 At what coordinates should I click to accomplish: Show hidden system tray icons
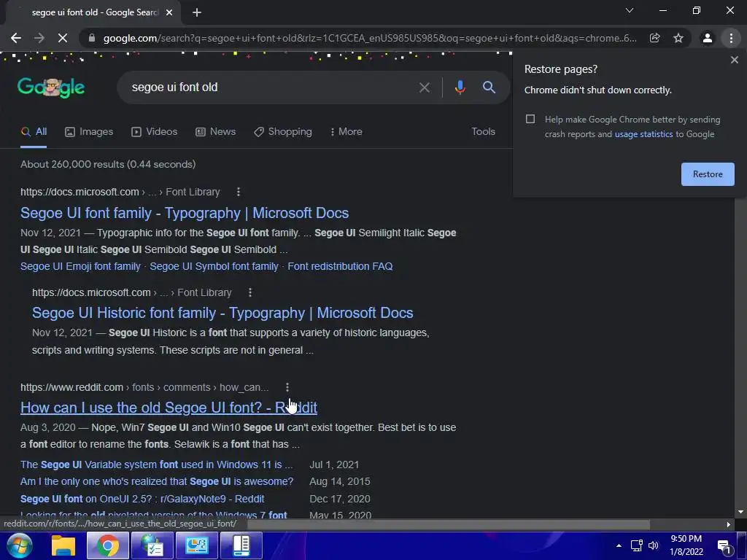619,545
